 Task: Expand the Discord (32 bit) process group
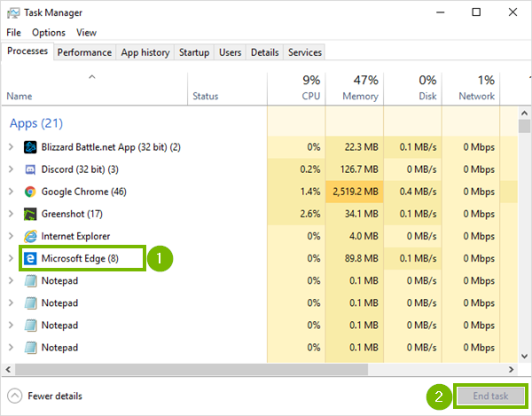pos(11,169)
